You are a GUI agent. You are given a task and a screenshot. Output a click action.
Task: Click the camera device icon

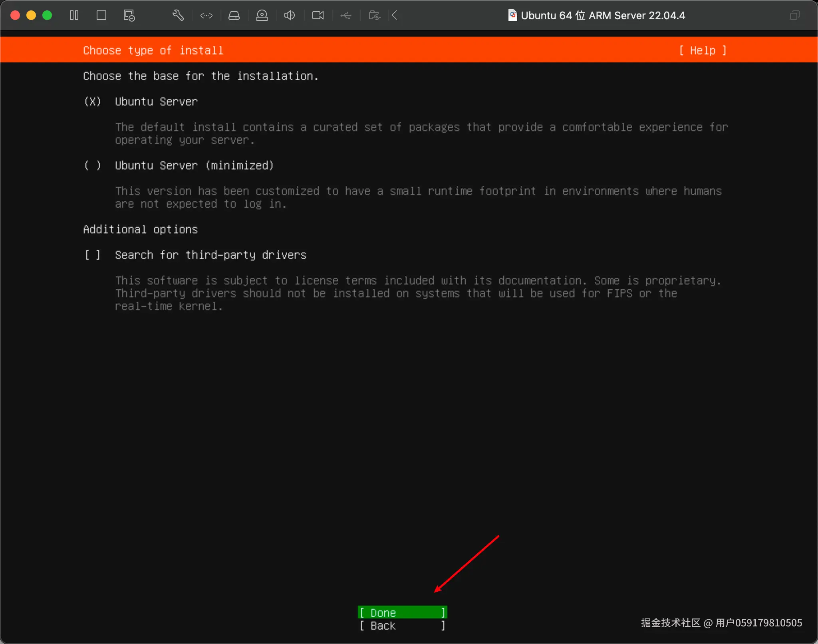(318, 16)
